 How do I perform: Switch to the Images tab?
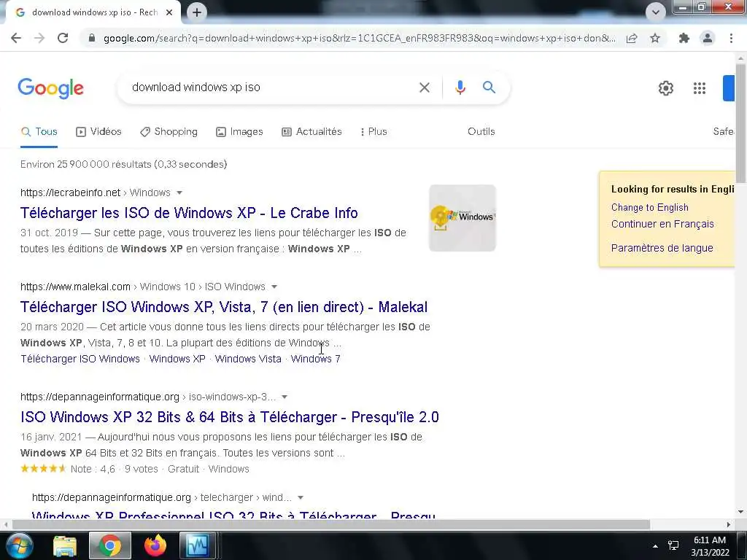tap(239, 132)
